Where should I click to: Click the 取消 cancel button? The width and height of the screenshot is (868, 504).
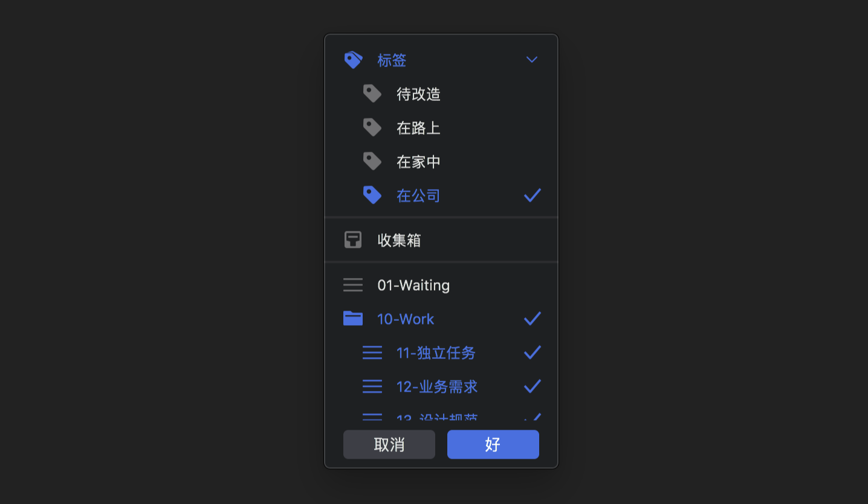389,445
